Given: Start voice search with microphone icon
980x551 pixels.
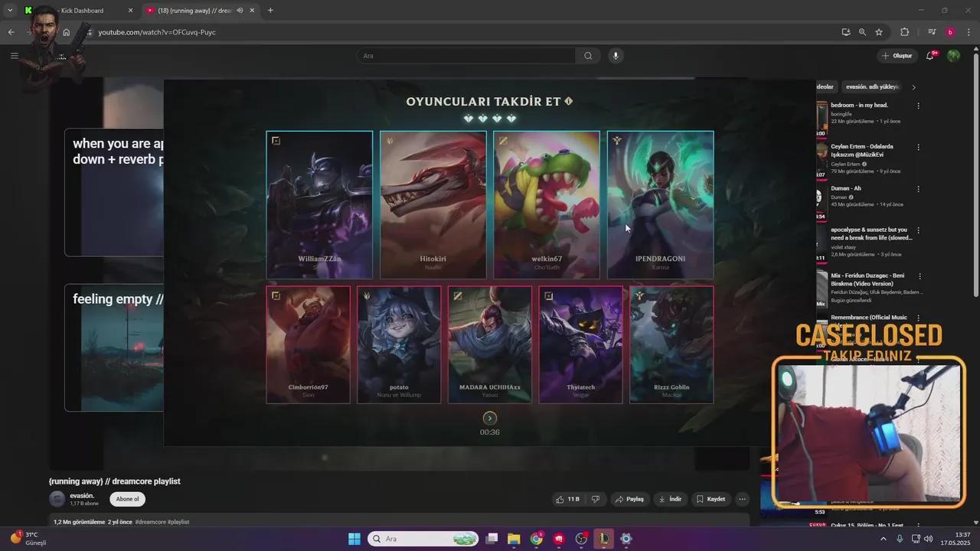Looking at the screenshot, I should point(615,56).
